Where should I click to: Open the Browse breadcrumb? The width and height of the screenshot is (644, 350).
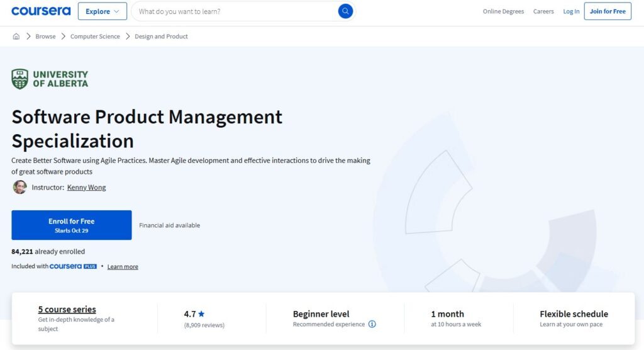pos(45,36)
